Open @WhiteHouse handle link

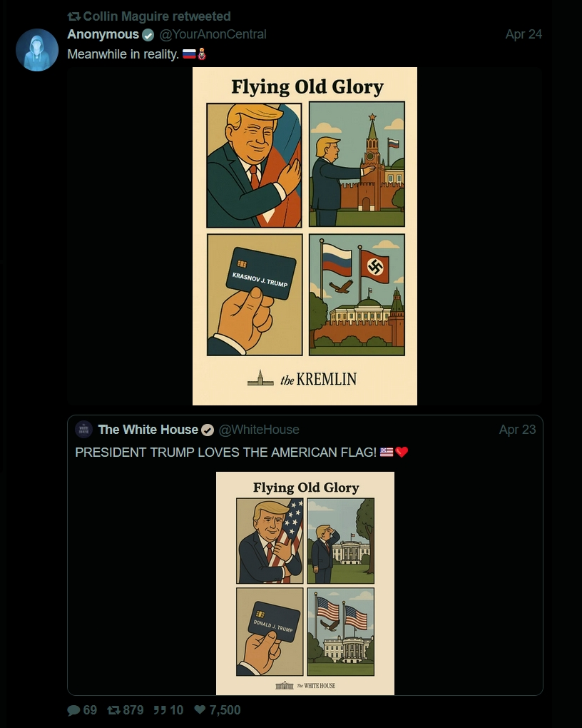tap(258, 430)
